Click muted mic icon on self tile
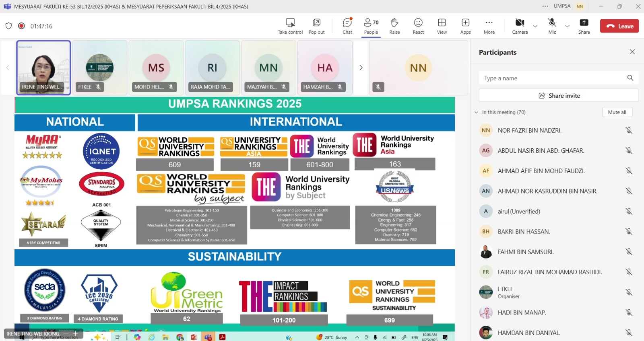644x341 pixels. (x=378, y=87)
